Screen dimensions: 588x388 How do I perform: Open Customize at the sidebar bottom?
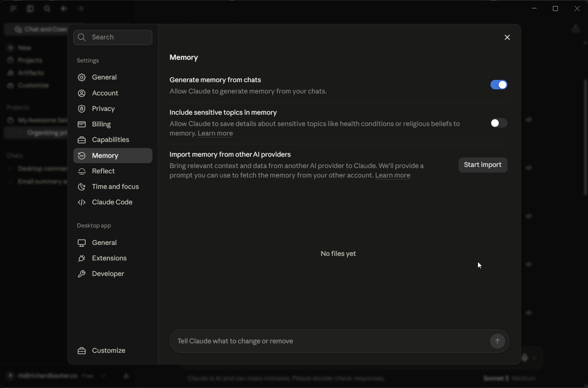coord(113,351)
